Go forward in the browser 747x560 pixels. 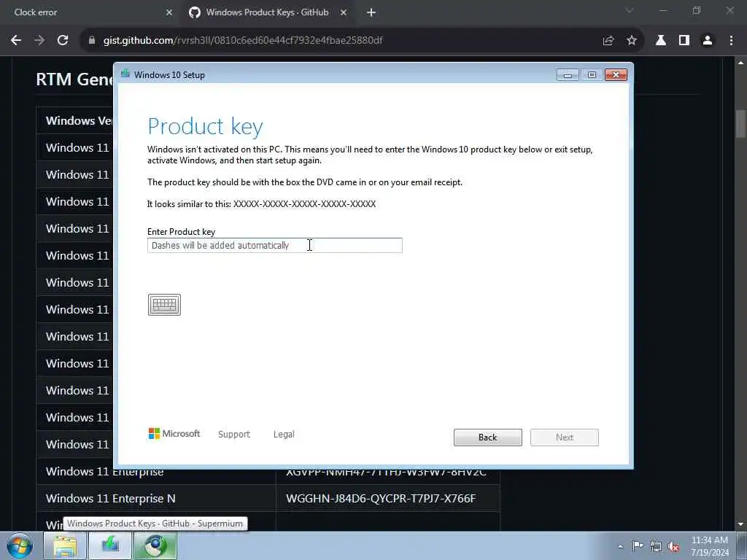39,41
